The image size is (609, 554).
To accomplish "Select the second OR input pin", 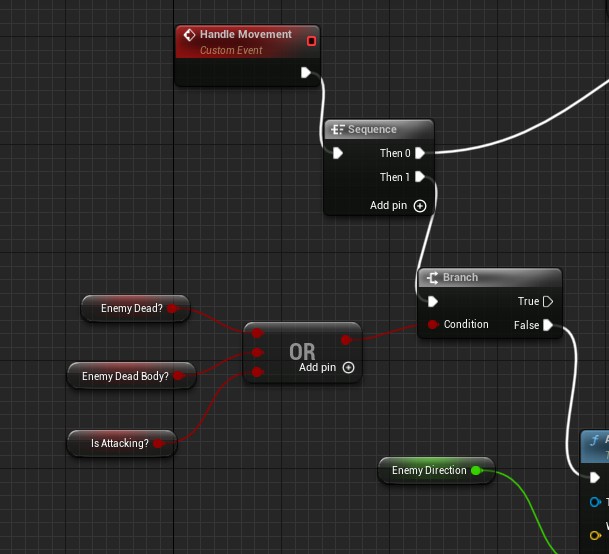I will coord(257,352).
